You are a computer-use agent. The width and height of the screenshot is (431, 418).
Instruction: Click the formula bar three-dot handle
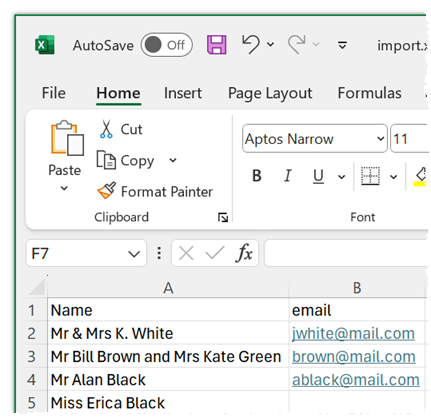click(x=159, y=253)
